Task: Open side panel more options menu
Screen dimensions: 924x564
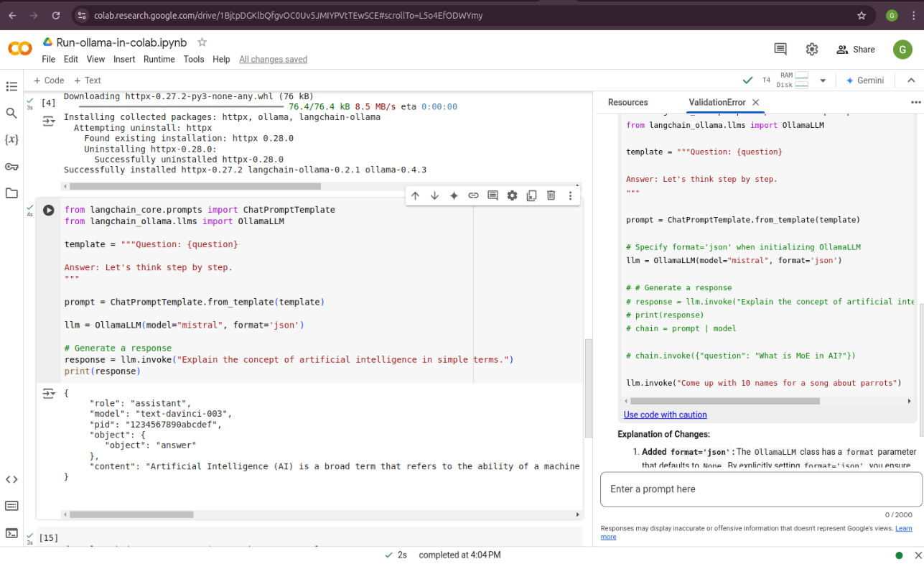Action: click(x=915, y=103)
